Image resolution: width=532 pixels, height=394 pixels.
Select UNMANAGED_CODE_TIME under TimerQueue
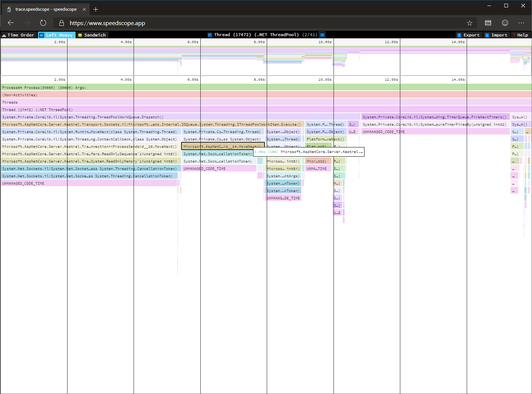click(435, 132)
